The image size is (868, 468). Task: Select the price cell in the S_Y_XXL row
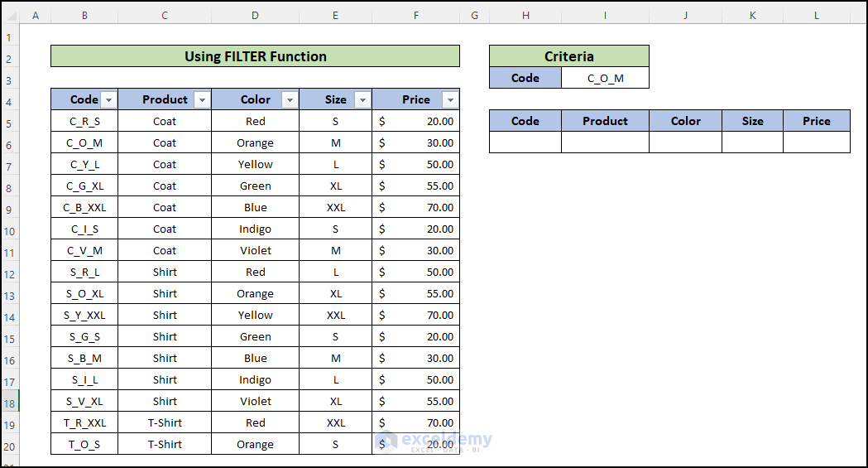[415, 316]
